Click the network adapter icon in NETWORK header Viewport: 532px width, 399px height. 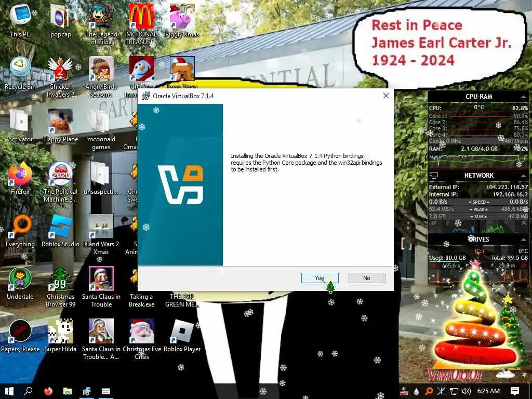[434, 176]
